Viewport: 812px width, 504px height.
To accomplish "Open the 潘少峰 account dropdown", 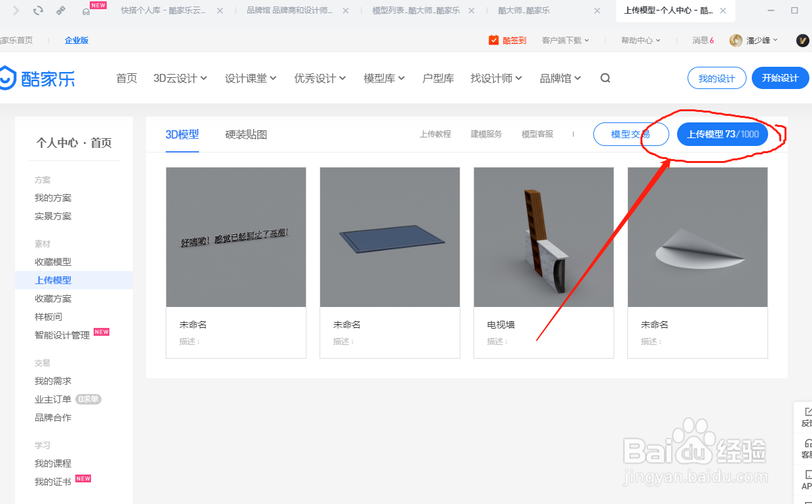I will pos(763,41).
